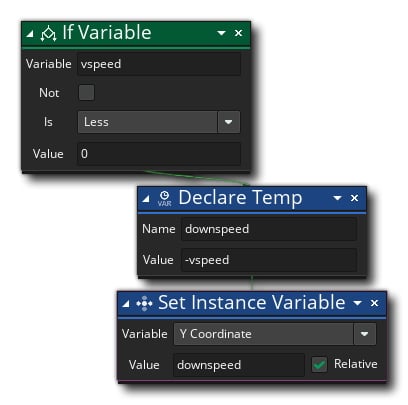
Task: Click the Declare Temp VAR clock icon
Action: [164, 199]
